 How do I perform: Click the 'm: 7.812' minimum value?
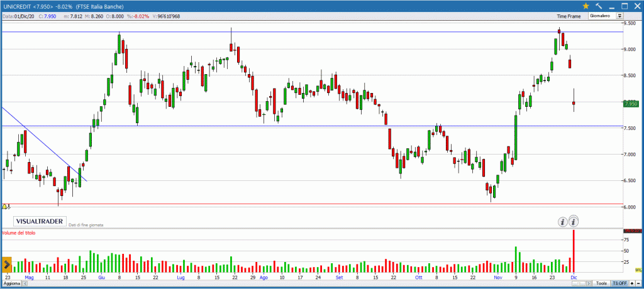pos(74,16)
